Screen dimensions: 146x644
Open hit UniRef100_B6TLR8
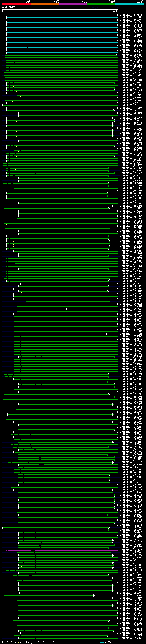tap(131, 72)
